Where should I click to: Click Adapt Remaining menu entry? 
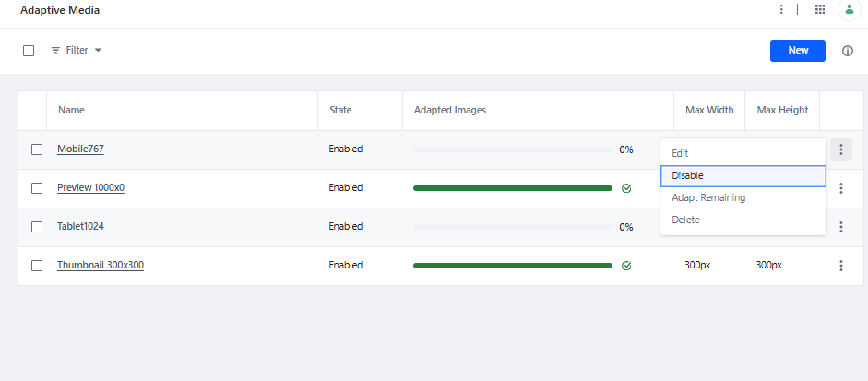point(708,197)
